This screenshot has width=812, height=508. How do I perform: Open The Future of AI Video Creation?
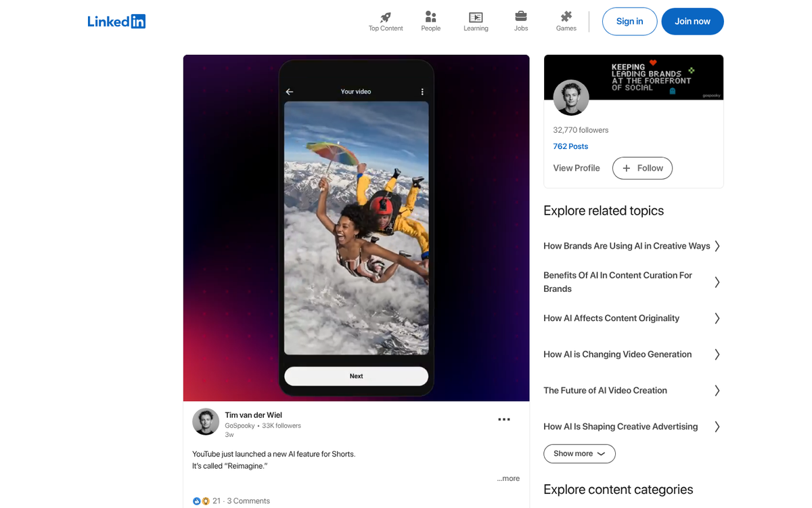coord(605,390)
